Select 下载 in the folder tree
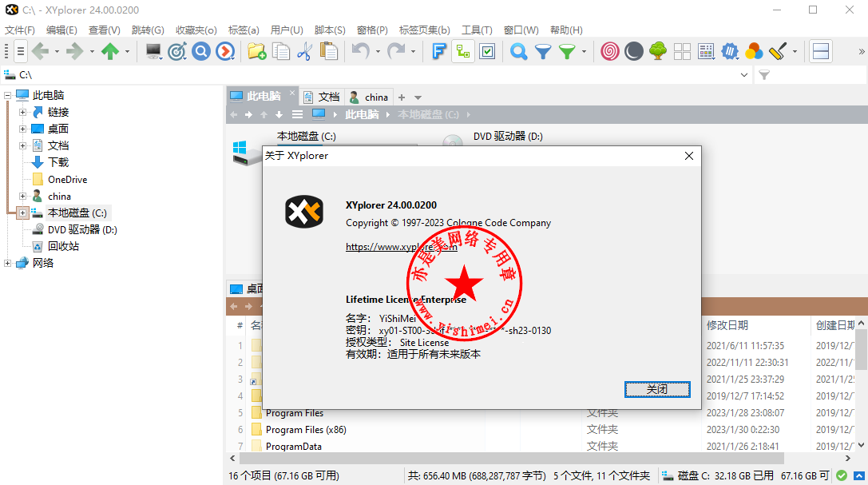The height and width of the screenshot is (485, 868). pyautogui.click(x=58, y=162)
